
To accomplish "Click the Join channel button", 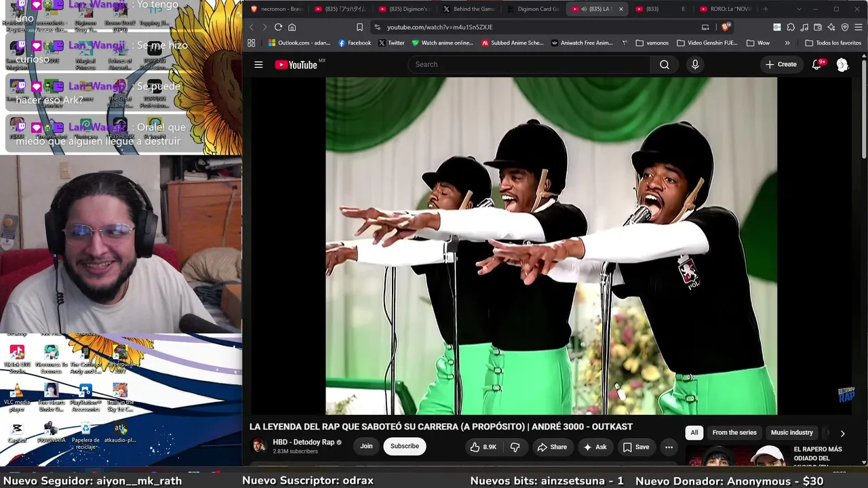I will [366, 446].
